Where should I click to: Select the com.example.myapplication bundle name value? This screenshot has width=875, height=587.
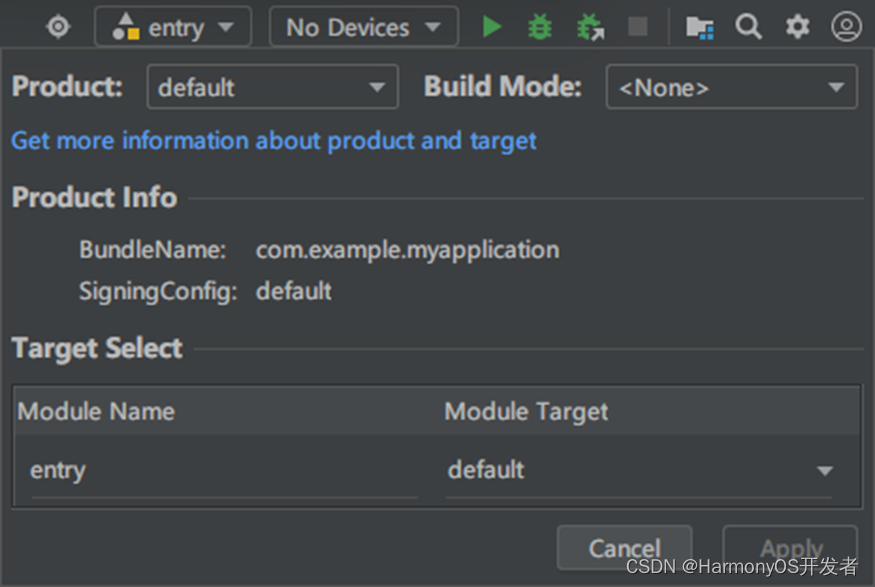pos(407,249)
